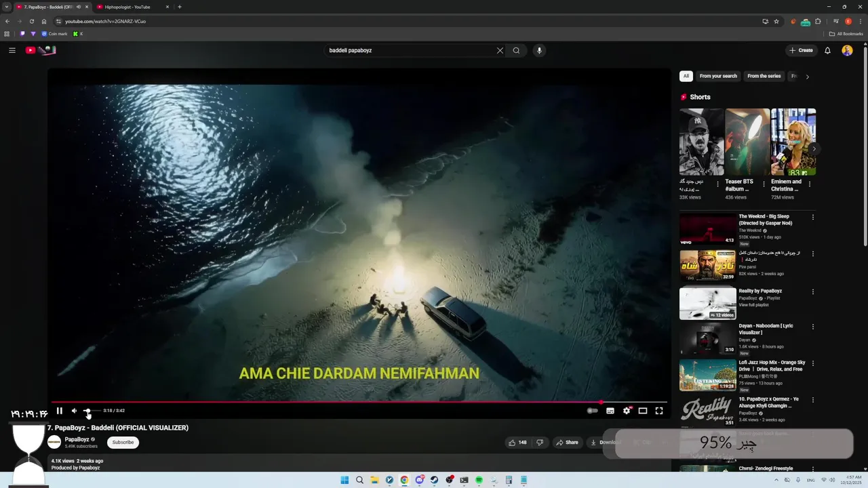Share the video
The height and width of the screenshot is (488, 868).
click(x=567, y=443)
